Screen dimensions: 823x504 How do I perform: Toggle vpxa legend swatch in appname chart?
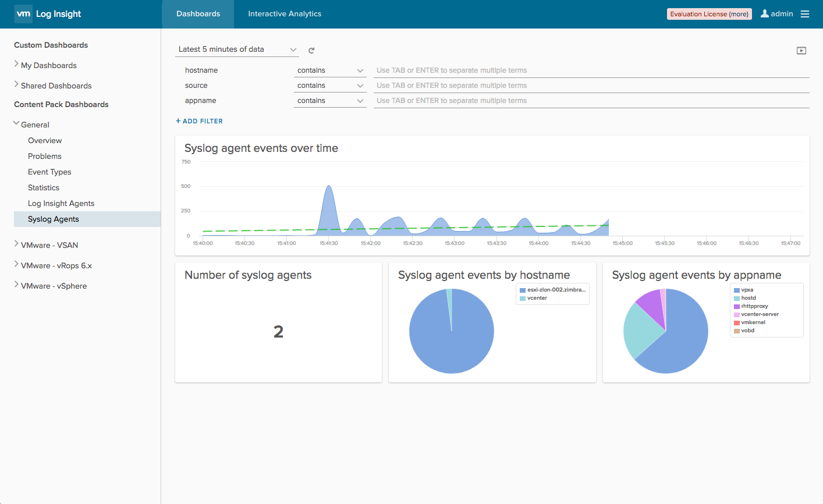coord(737,290)
